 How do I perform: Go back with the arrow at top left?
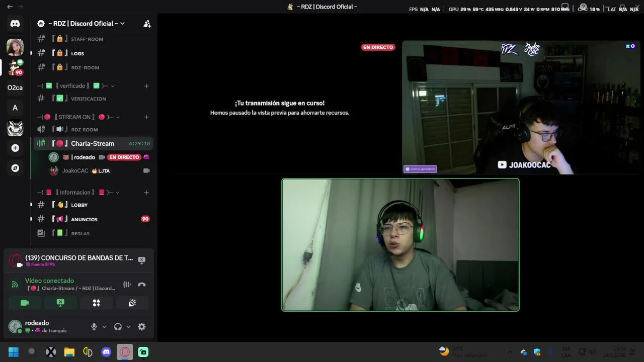click(x=10, y=7)
